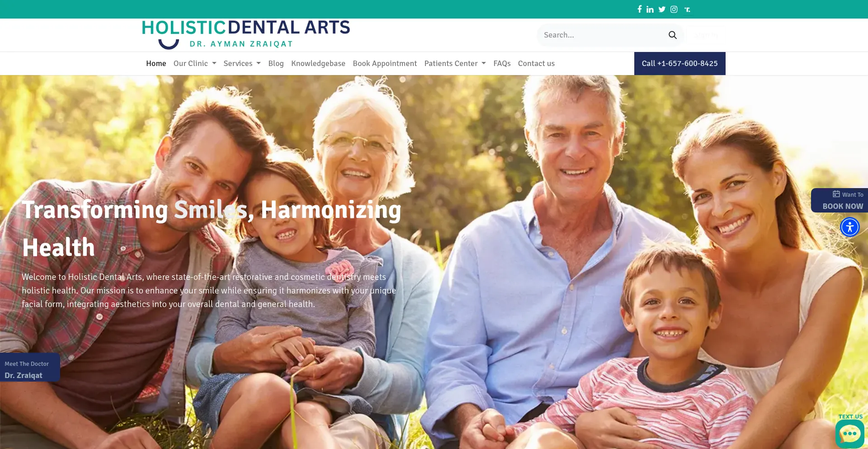Focus the Search input field
Viewport: 868px width, 449px height.
(x=604, y=35)
